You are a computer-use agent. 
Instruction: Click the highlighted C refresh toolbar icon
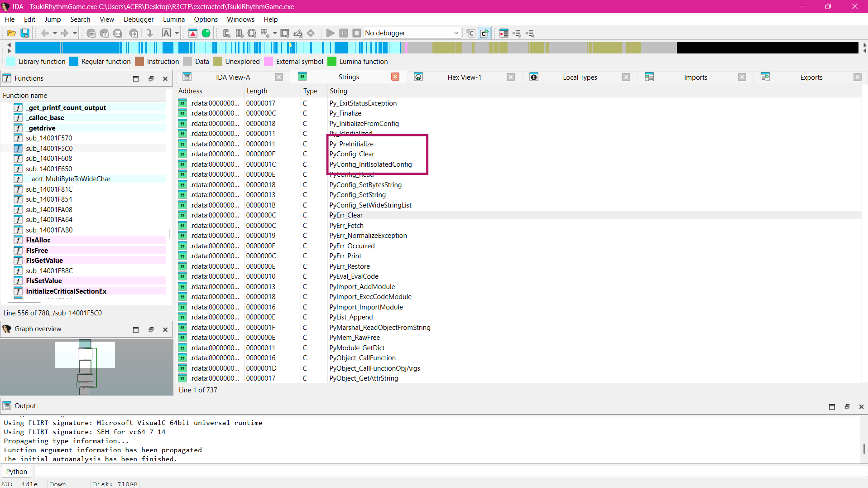[484, 33]
